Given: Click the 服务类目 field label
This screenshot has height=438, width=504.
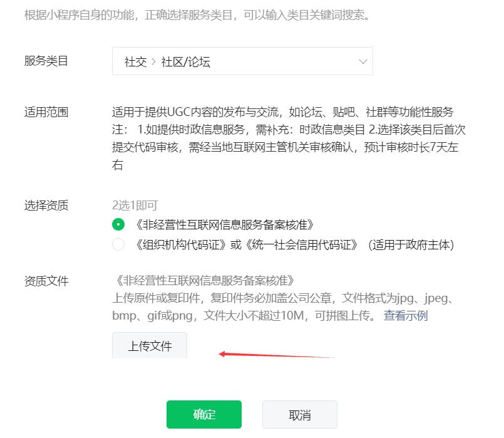Looking at the screenshot, I should pos(46,61).
